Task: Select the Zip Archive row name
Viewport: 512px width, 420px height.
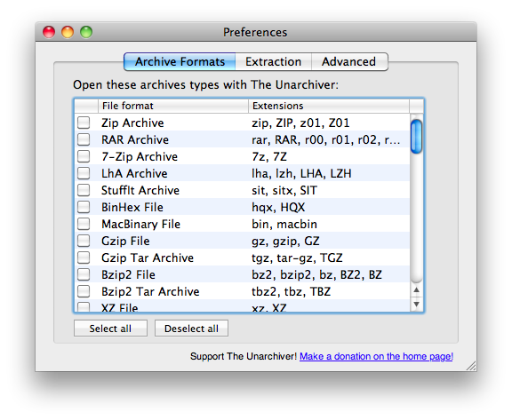Action: click(x=132, y=123)
